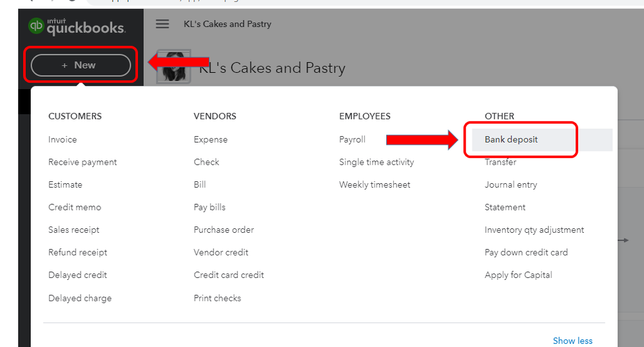Click Inventory qty adjustment
The height and width of the screenshot is (347, 644).
534,230
